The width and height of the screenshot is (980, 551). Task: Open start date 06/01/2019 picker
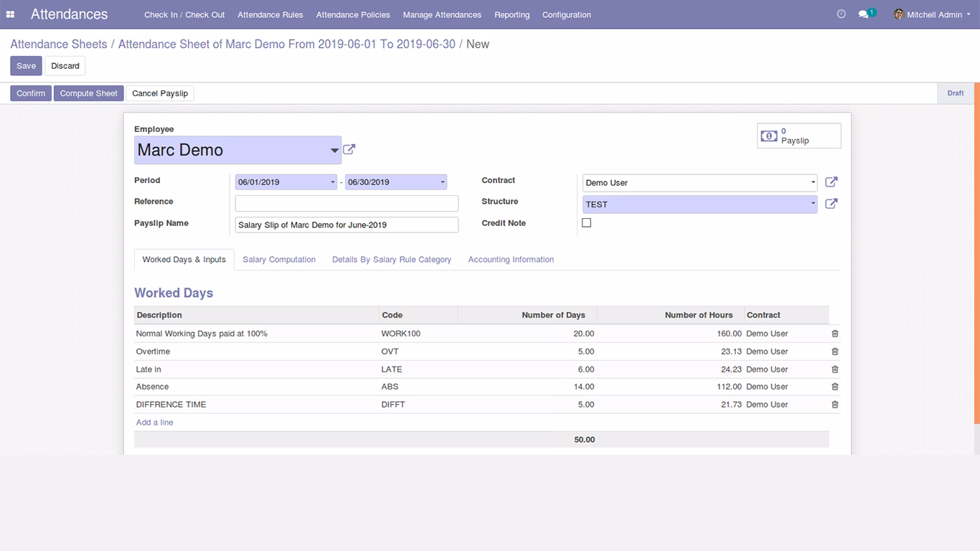pos(286,182)
